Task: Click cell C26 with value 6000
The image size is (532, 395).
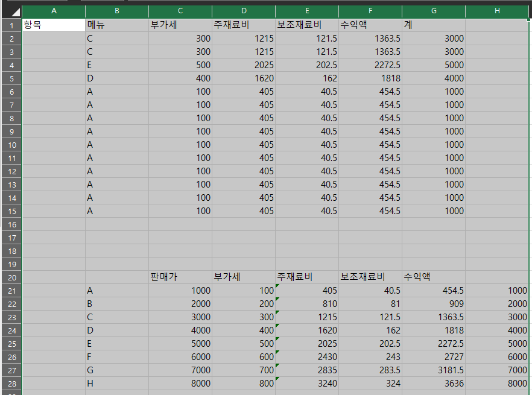Action: pyautogui.click(x=180, y=357)
